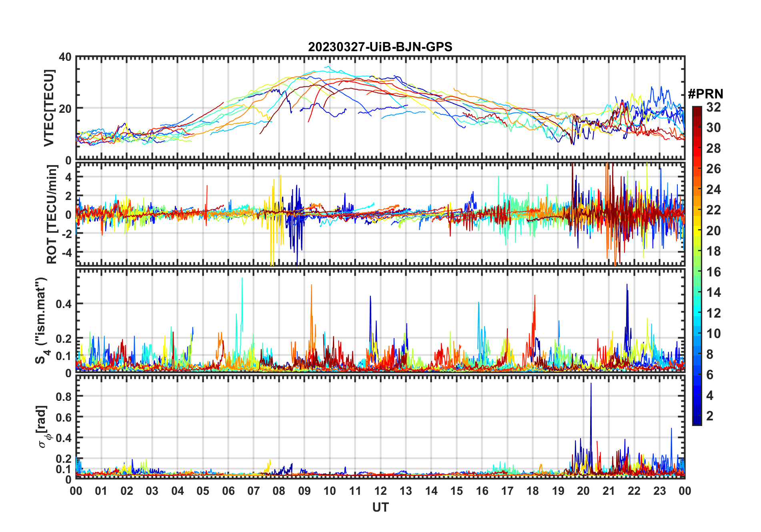This screenshot has width=761, height=532.
Task: Select the VTEC[TECU] y-axis label
Action: [x=49, y=108]
